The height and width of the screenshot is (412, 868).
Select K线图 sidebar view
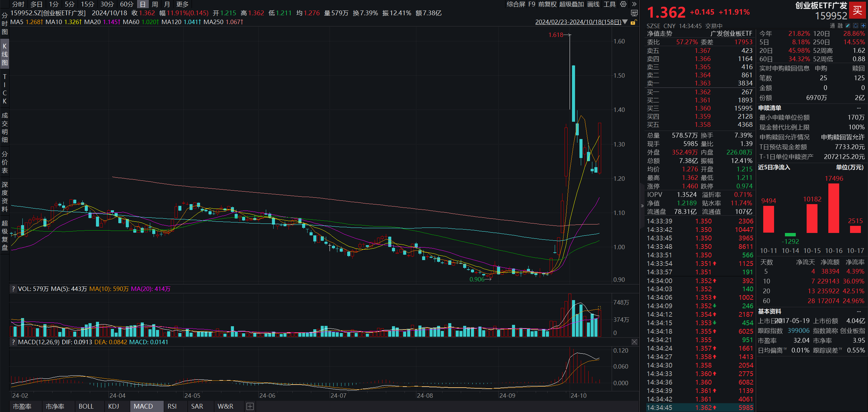pos(5,54)
